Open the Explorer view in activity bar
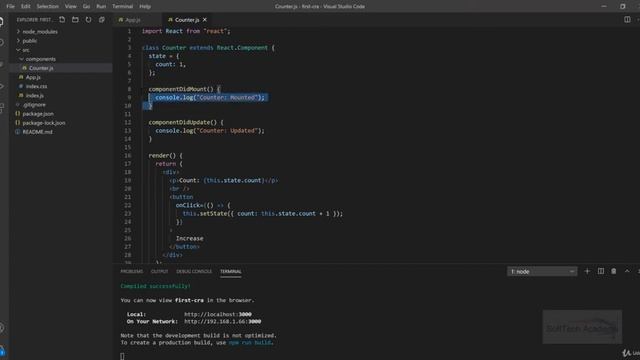Screen dimensions: 640x360 2,22
